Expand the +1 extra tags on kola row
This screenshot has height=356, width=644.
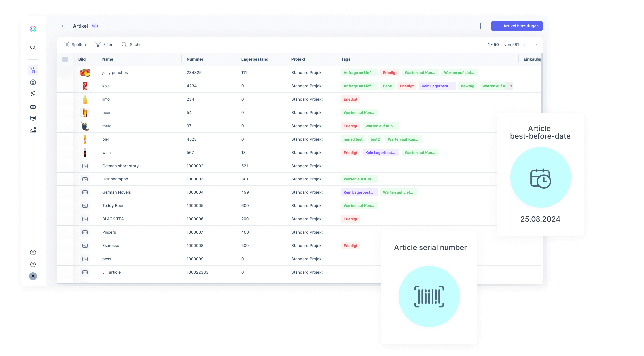click(x=510, y=86)
